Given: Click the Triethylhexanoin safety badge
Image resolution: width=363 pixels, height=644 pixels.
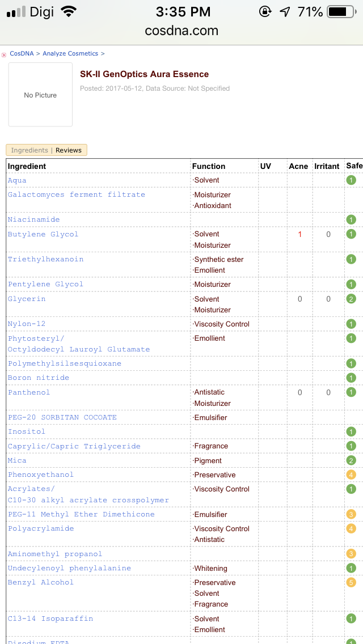Looking at the screenshot, I should pos(351,259).
